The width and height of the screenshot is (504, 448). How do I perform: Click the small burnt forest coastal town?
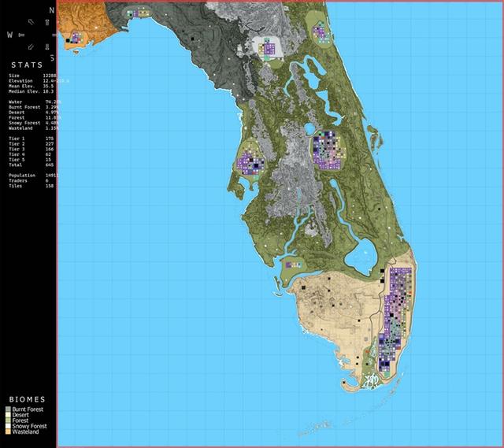point(138,13)
